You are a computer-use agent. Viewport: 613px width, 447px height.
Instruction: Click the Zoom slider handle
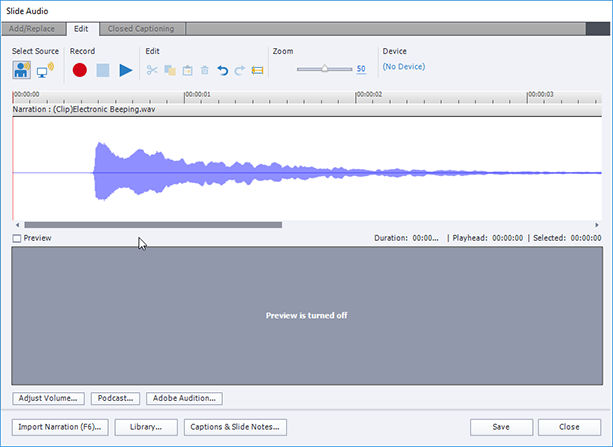point(324,68)
